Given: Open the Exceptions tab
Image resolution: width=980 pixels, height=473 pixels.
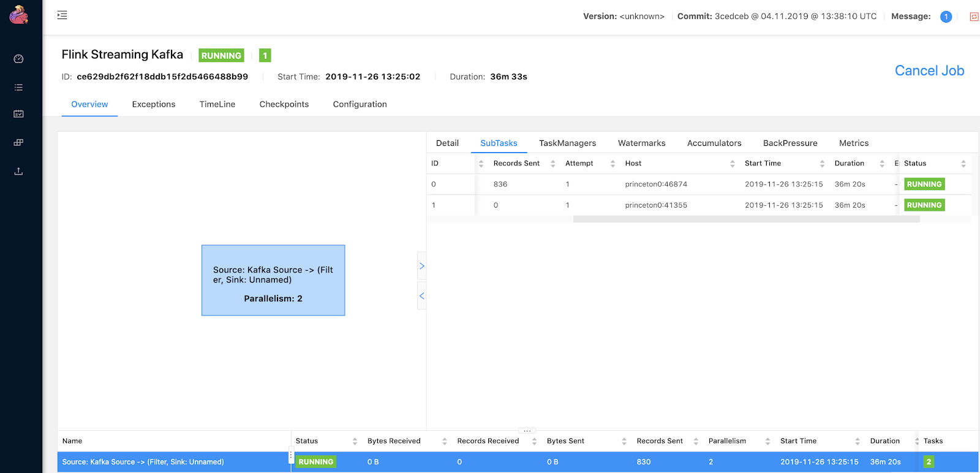Looking at the screenshot, I should [154, 104].
